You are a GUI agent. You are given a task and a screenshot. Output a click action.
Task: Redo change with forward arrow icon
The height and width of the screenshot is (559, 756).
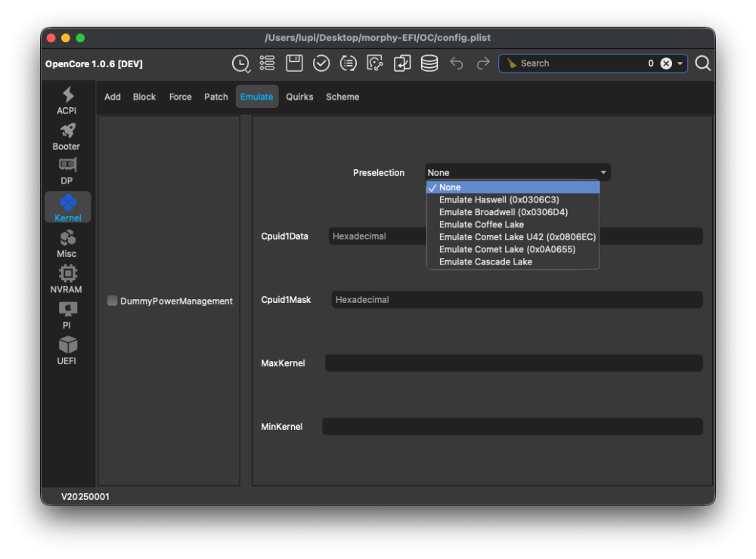click(x=482, y=63)
